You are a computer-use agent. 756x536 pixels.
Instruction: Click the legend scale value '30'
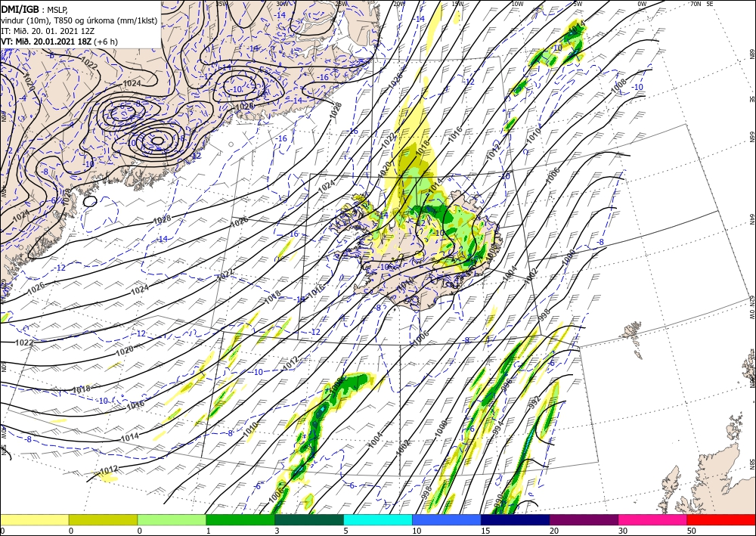point(623,531)
